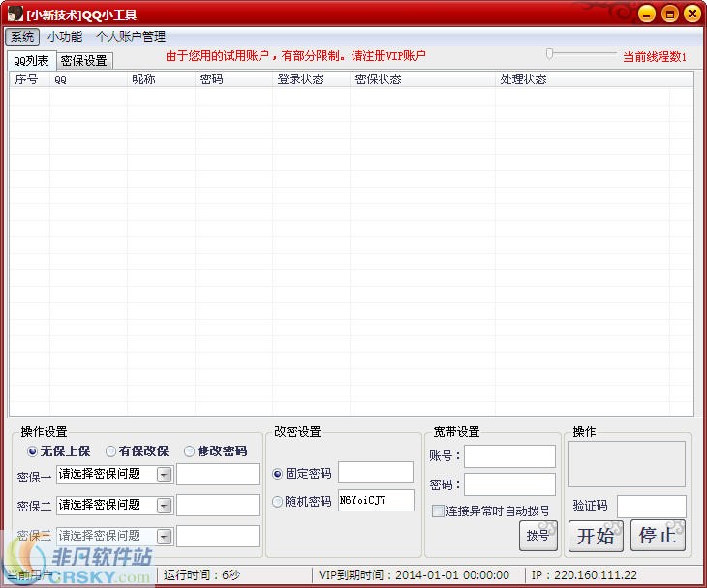
Task: Click the 运行时间 status bar entry
Action: pyautogui.click(x=201, y=575)
